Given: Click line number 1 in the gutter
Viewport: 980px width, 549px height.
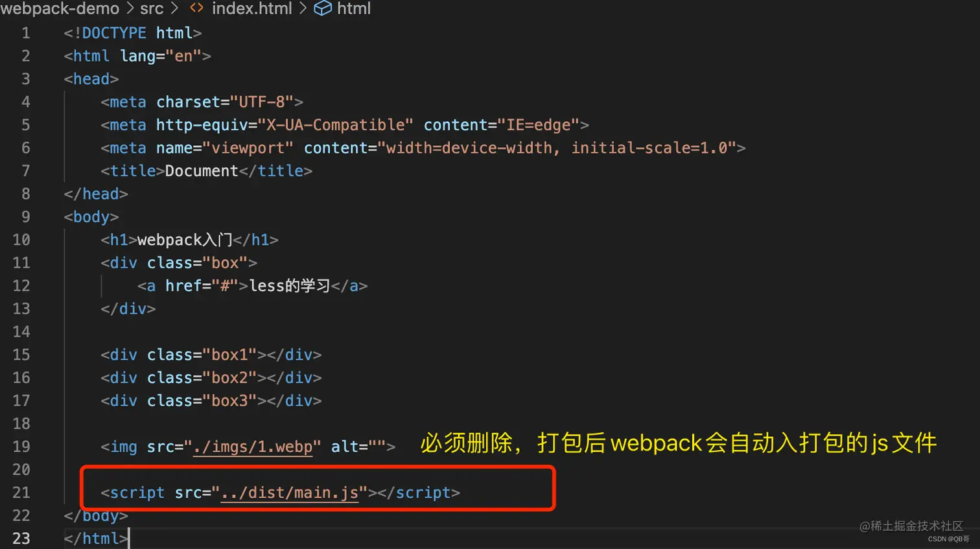Looking at the screenshot, I should click(x=26, y=33).
